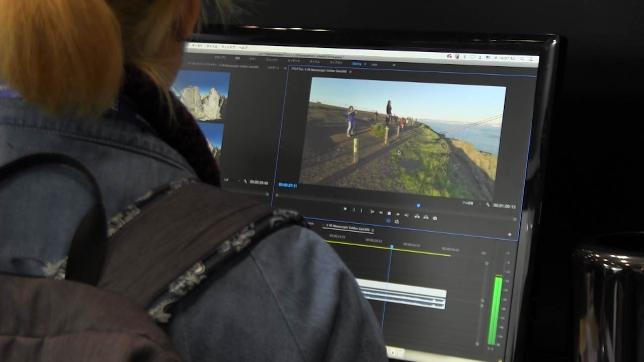The width and height of the screenshot is (644, 362).
Task: Select the timeline sequence tab Golden Gate360
Action: [x=350, y=227]
